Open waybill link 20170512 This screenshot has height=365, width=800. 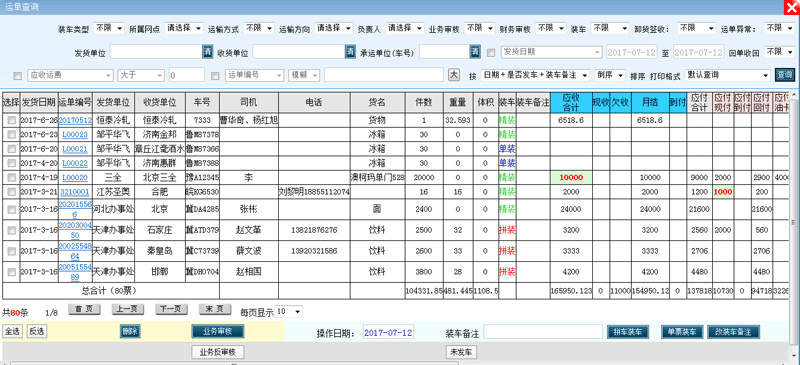click(76, 120)
